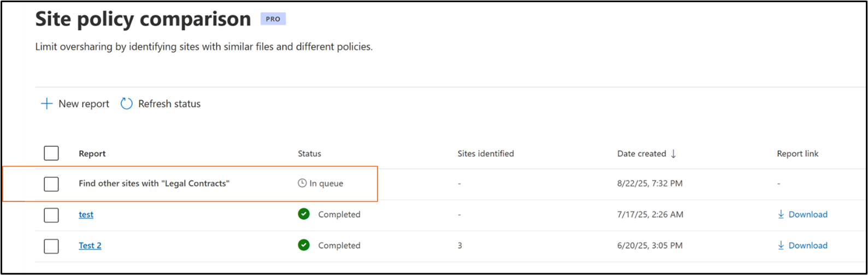Click the plus icon for New report
This screenshot has width=868, height=275.
(47, 104)
